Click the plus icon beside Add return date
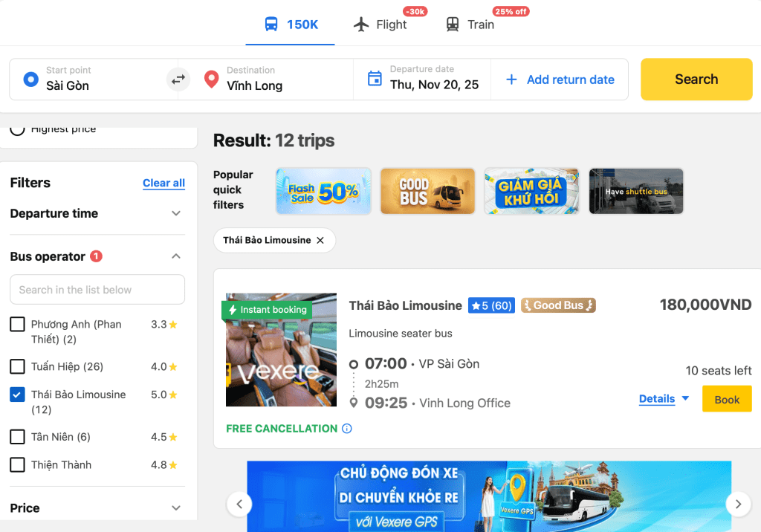 point(511,80)
